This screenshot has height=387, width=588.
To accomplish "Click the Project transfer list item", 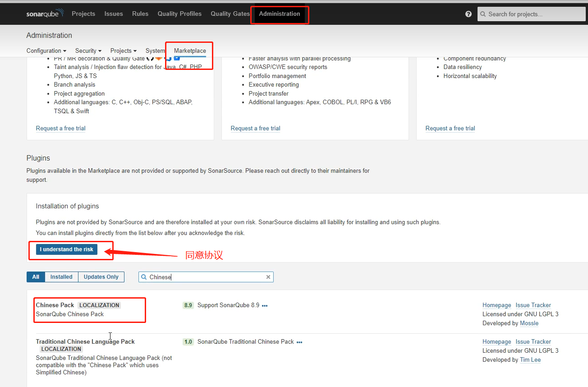I will tap(269, 93).
